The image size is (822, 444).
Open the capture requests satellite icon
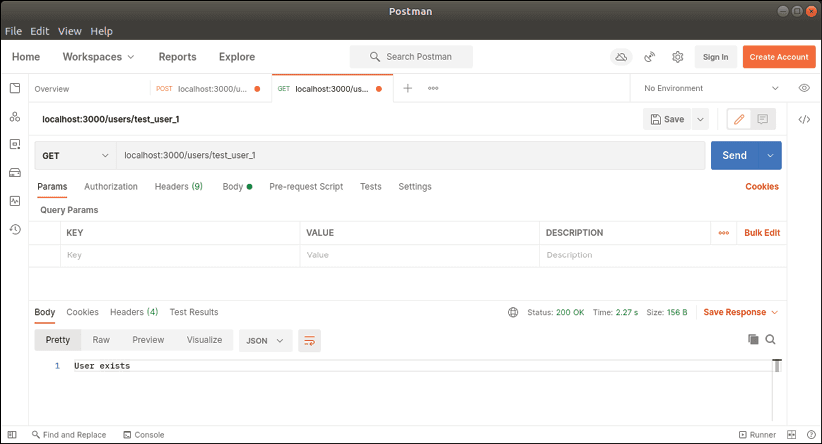tap(650, 57)
